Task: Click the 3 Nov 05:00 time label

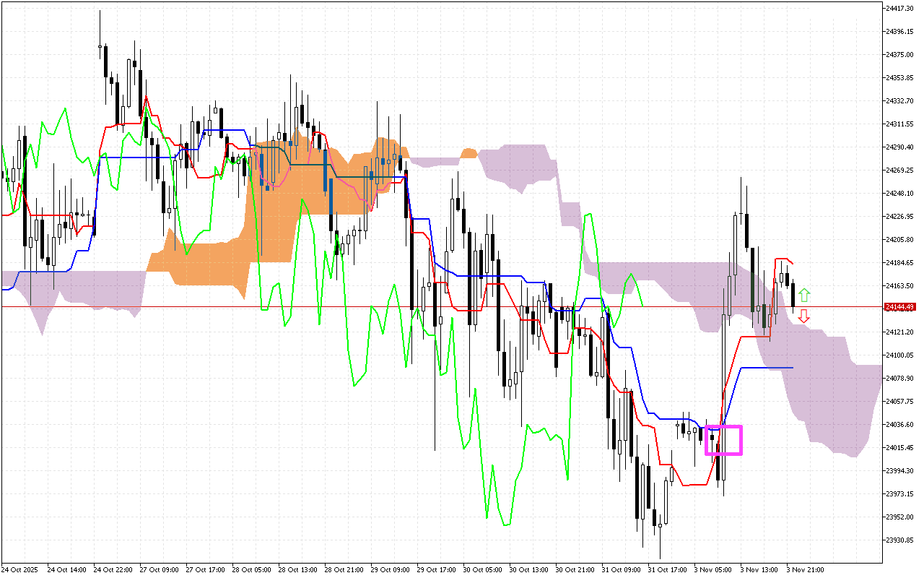Action: click(x=712, y=569)
